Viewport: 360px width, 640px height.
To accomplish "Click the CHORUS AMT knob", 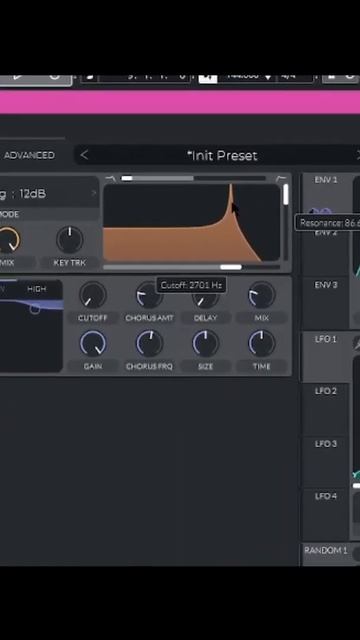I will [149, 295].
